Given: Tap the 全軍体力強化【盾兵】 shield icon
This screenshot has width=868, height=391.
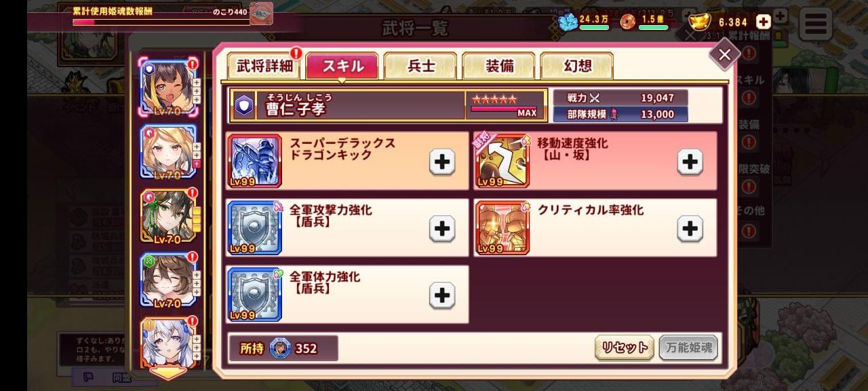Looking at the screenshot, I should point(254,294).
